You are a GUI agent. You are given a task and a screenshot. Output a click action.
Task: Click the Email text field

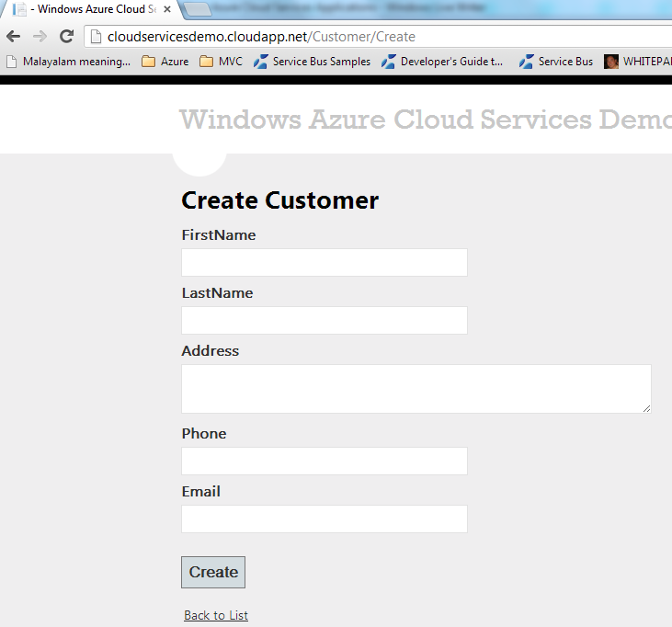coord(325,519)
